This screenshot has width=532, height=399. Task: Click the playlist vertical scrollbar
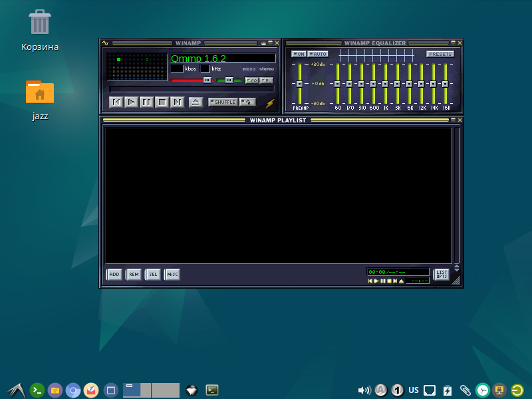coord(457,196)
